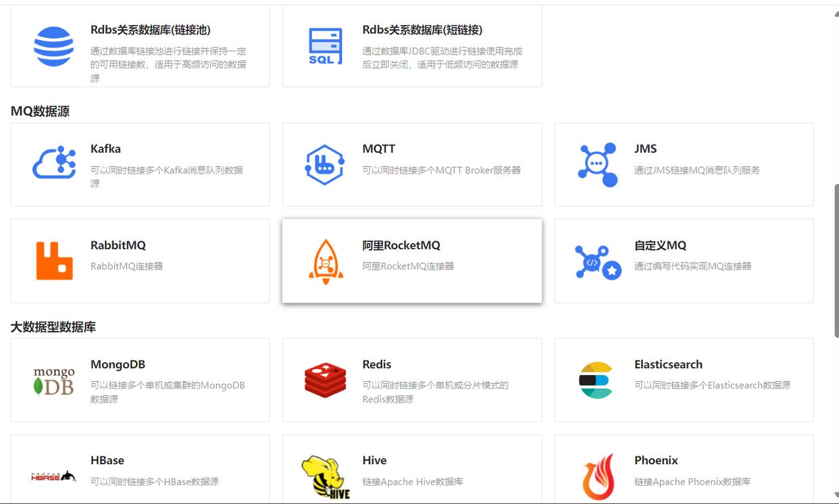The height and width of the screenshot is (504, 839).
Task: Click description '链接Apache Hive数据库'
Action: pyautogui.click(x=413, y=482)
